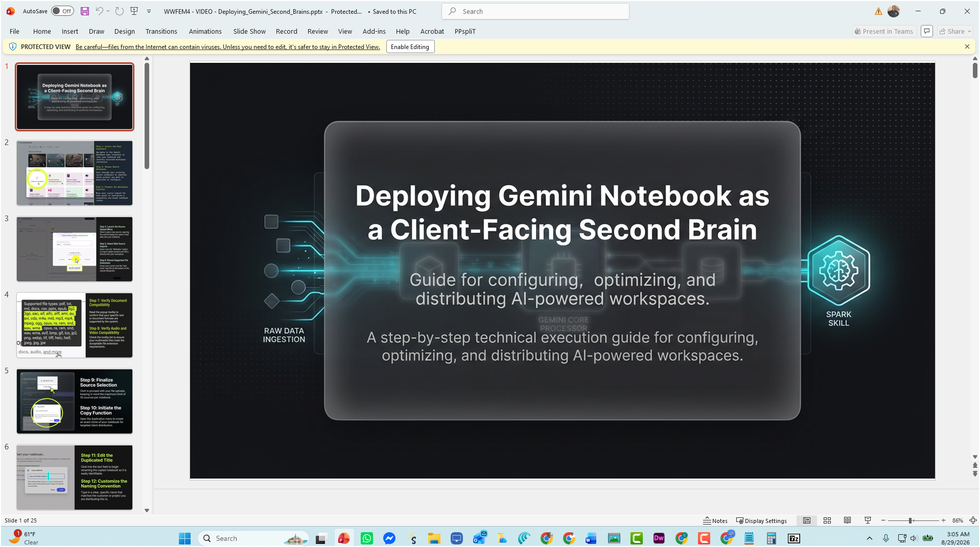
Task: Click slide panel scroll down arrow
Action: (x=147, y=510)
